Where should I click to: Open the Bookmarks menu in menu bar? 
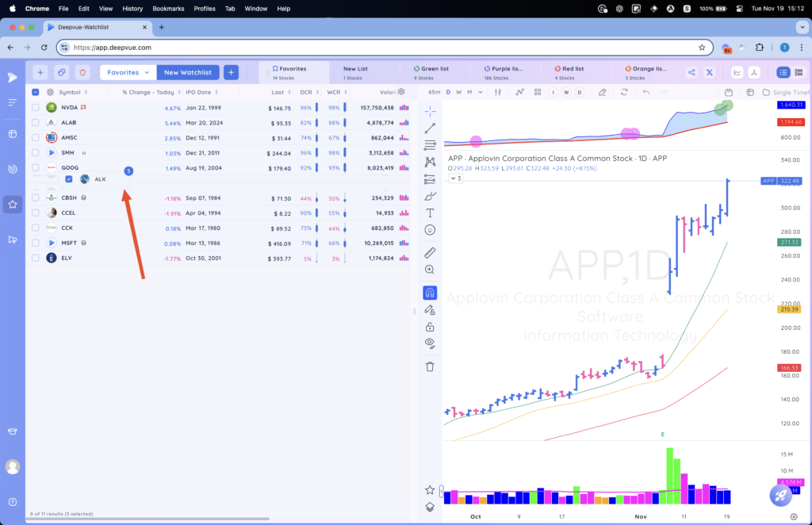point(168,8)
